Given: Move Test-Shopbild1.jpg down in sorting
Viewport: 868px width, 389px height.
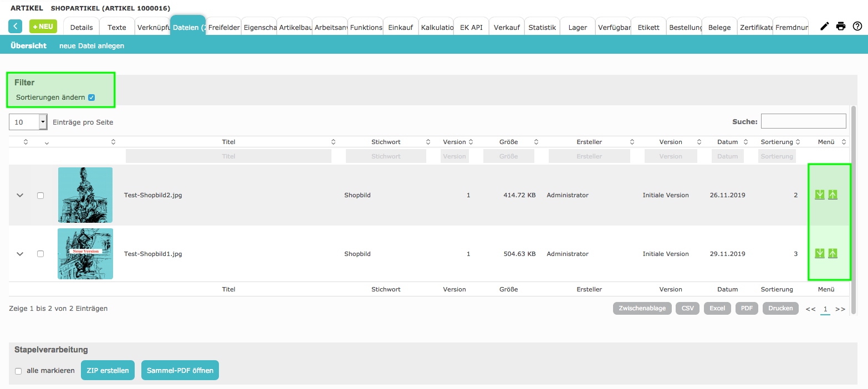Looking at the screenshot, I should 820,253.
